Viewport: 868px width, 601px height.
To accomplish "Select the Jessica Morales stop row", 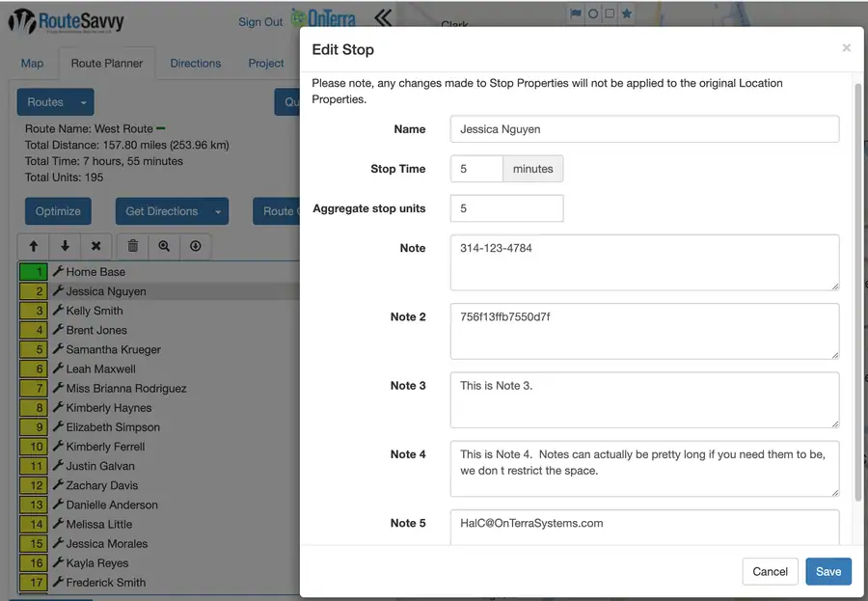I will 159,543.
